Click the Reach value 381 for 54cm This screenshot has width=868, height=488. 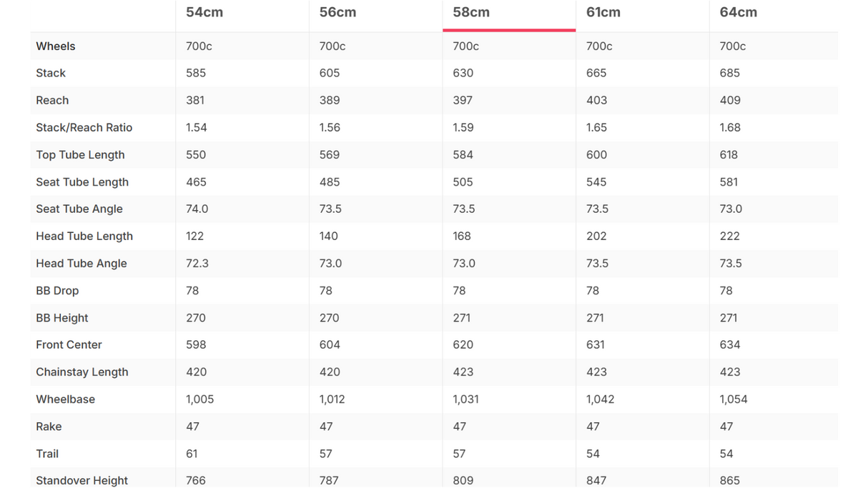[x=196, y=100]
